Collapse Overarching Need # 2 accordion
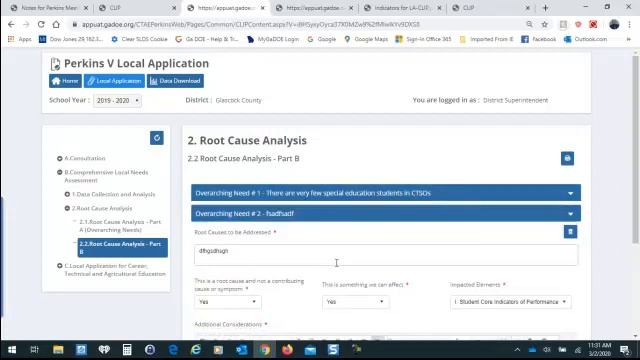 (x=386, y=213)
